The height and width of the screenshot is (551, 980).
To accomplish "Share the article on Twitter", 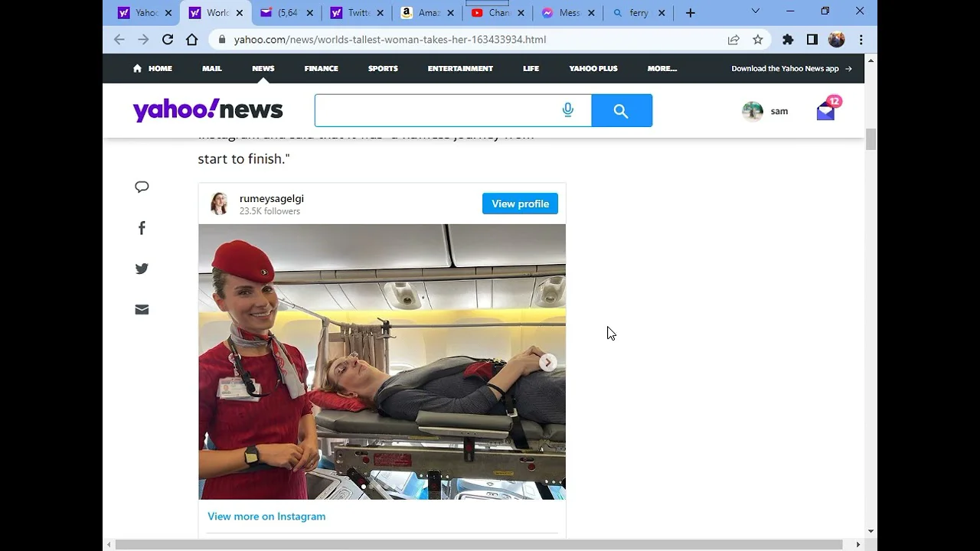I will (x=142, y=269).
